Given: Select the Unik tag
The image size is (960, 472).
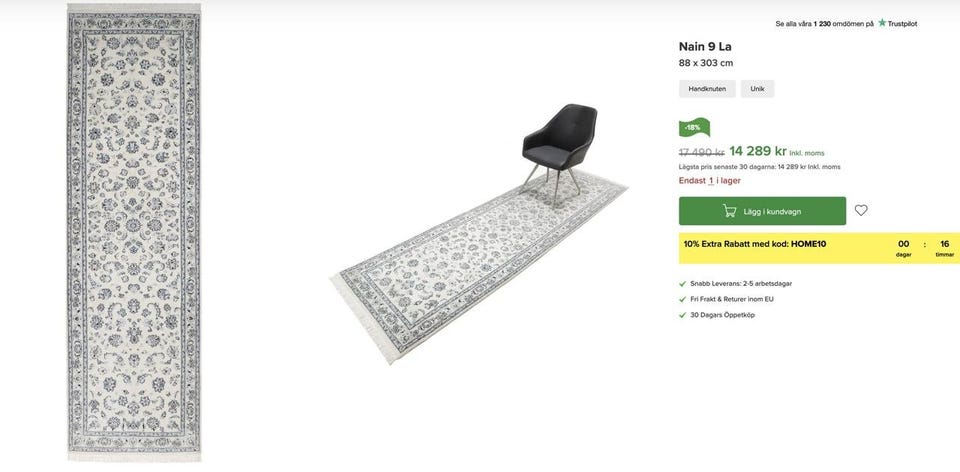Looking at the screenshot, I should [757, 89].
